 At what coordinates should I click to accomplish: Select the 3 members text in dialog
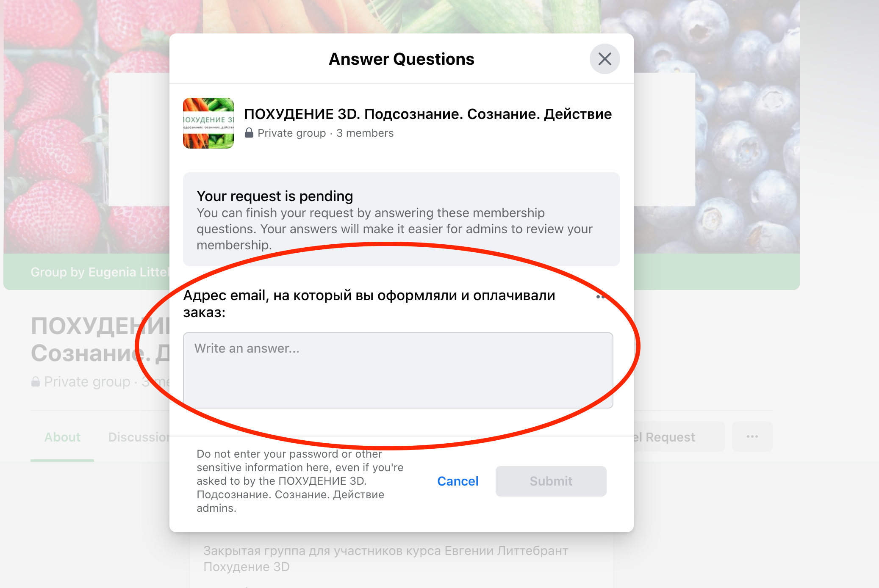(x=365, y=133)
